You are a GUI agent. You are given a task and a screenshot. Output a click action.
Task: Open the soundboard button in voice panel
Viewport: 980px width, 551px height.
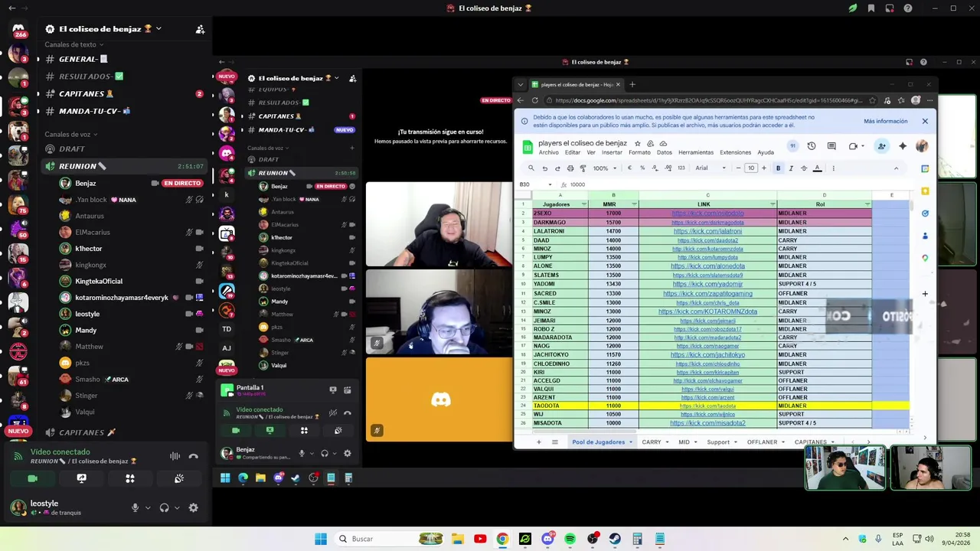pos(178,478)
